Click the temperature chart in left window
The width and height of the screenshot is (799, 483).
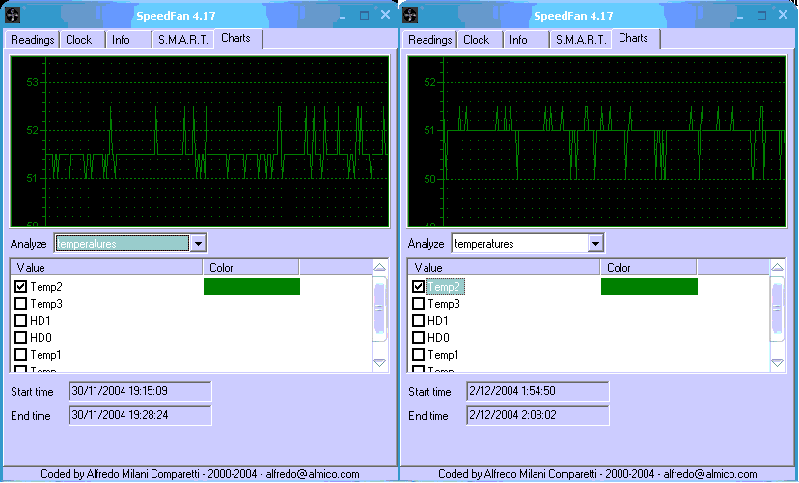[x=200, y=141]
